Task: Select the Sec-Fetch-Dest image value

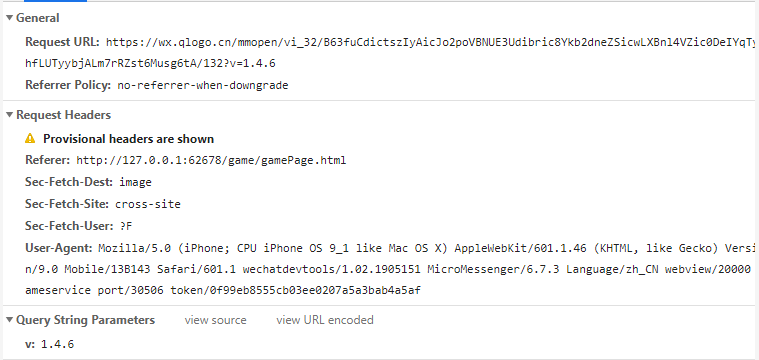Action: point(136,182)
